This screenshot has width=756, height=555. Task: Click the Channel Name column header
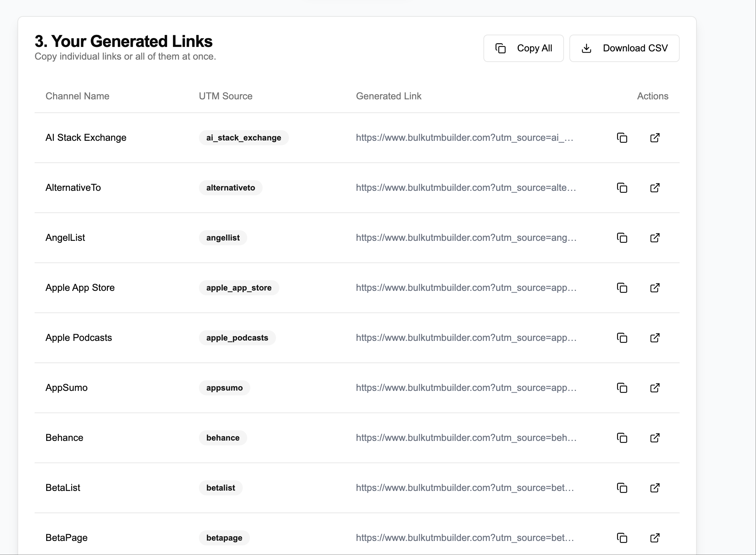[77, 96]
